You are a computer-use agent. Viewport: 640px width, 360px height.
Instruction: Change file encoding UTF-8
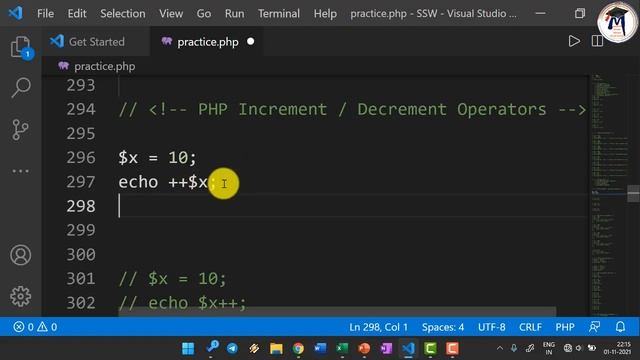(x=491, y=327)
